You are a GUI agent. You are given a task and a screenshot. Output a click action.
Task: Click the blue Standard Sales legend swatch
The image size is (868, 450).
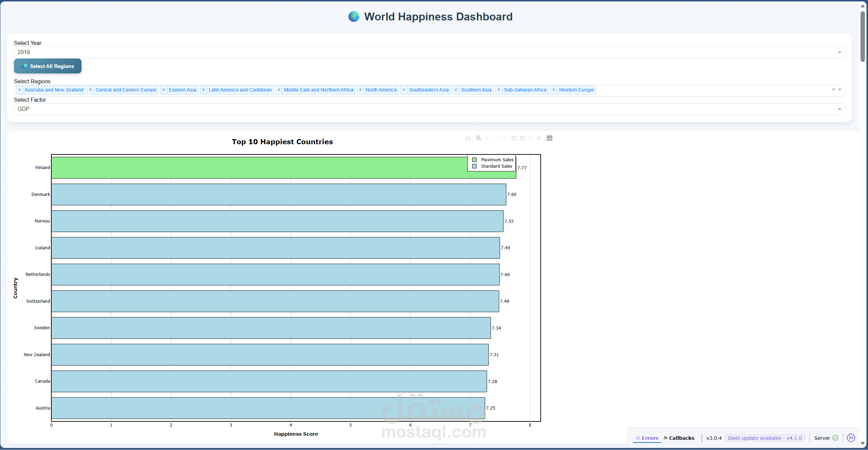[474, 166]
